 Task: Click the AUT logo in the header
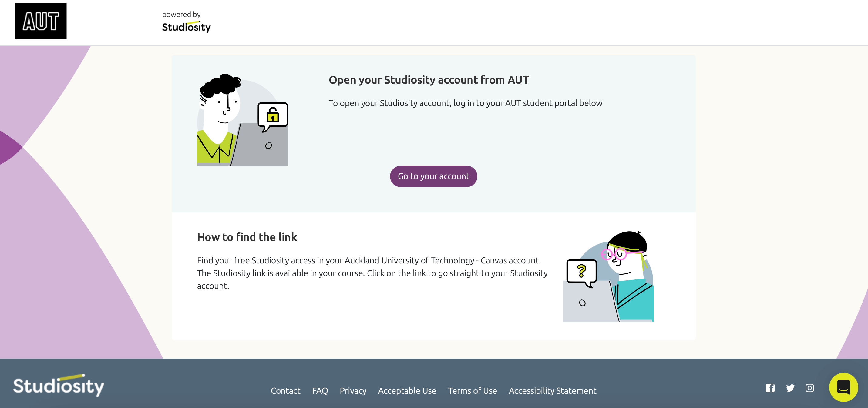pyautogui.click(x=41, y=21)
